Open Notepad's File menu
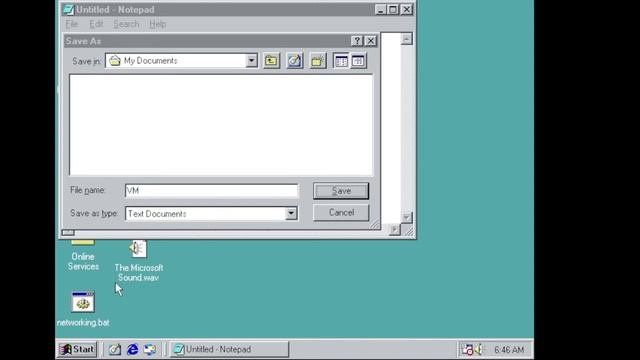 pyautogui.click(x=71, y=24)
